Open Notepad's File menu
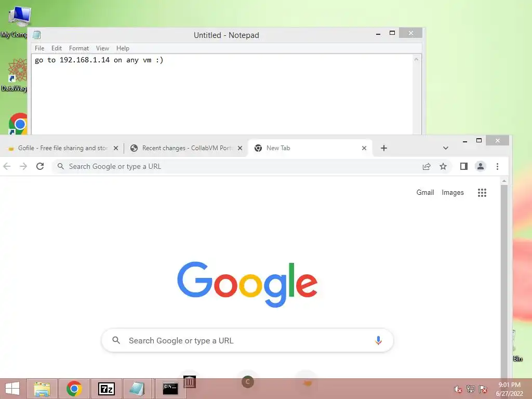The width and height of the screenshot is (532, 399). click(x=39, y=48)
